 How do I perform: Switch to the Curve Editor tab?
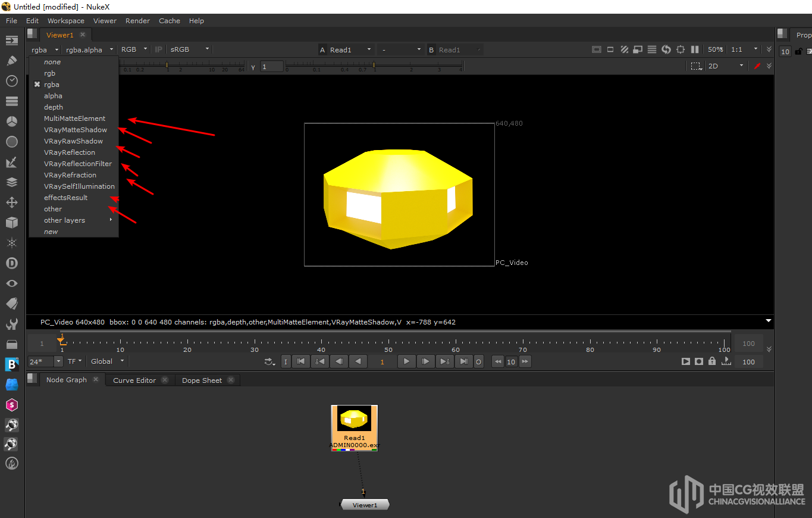click(134, 380)
